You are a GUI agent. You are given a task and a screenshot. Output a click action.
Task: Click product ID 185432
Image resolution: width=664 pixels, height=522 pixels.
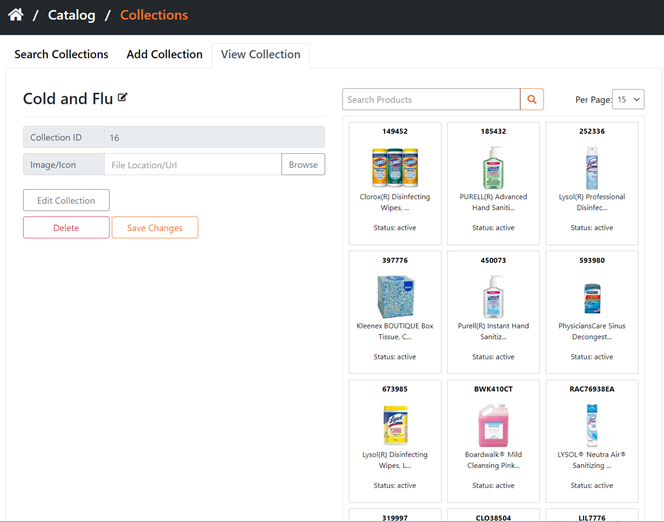coord(493,131)
